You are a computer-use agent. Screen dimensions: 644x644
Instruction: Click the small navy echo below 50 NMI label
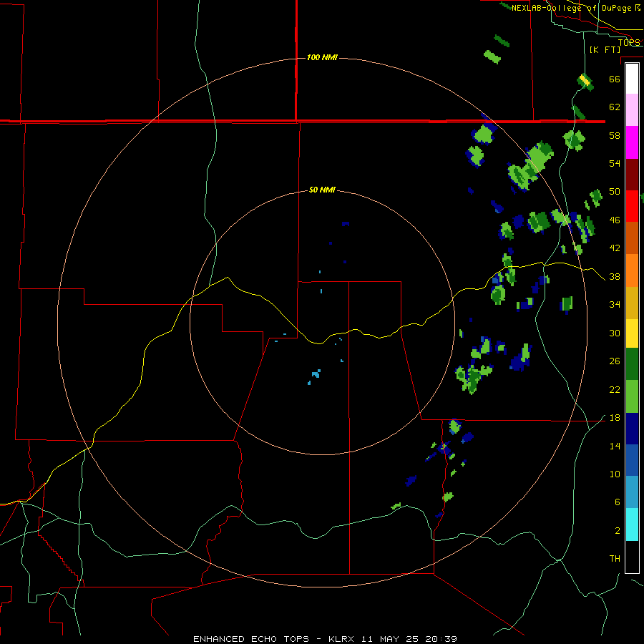[x=346, y=224]
